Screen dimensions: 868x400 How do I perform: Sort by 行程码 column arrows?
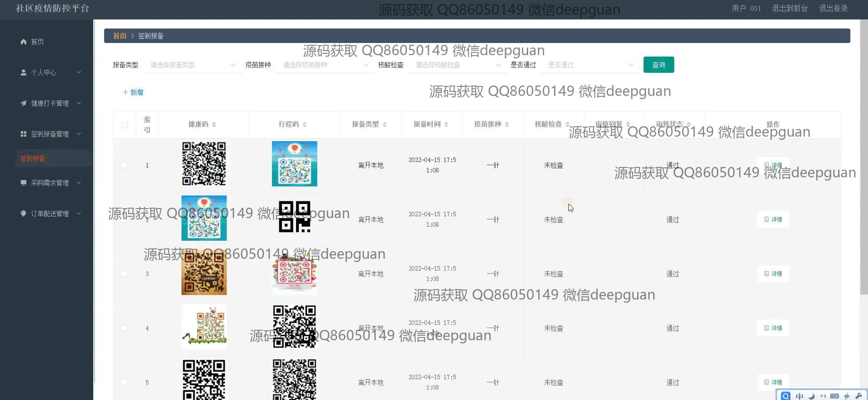coord(305,124)
